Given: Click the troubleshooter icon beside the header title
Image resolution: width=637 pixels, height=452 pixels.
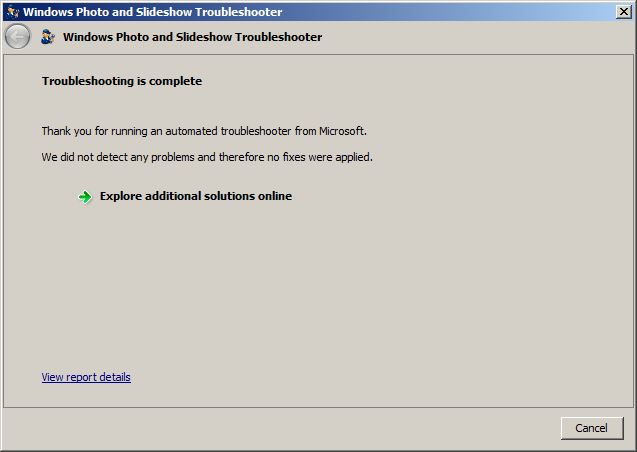Looking at the screenshot, I should coord(48,37).
